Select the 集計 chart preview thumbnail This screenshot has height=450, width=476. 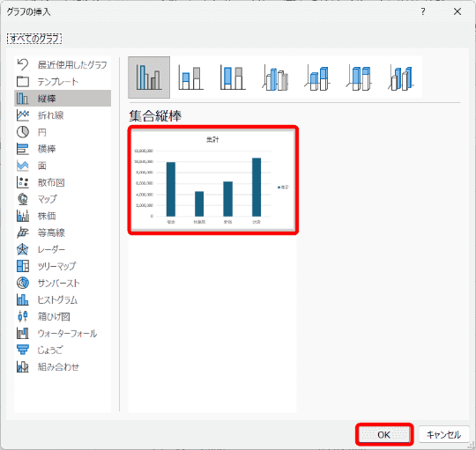point(212,181)
